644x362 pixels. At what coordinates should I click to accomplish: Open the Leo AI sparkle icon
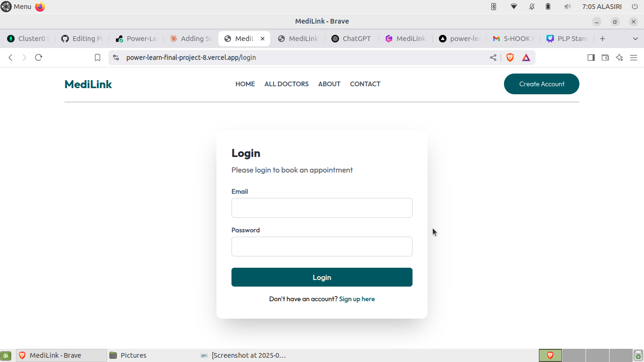pyautogui.click(x=619, y=58)
